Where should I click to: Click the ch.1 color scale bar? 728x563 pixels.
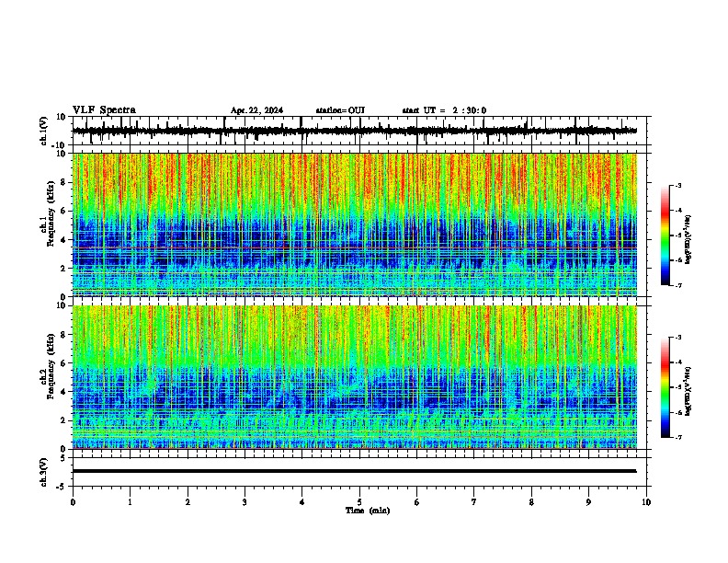point(665,236)
